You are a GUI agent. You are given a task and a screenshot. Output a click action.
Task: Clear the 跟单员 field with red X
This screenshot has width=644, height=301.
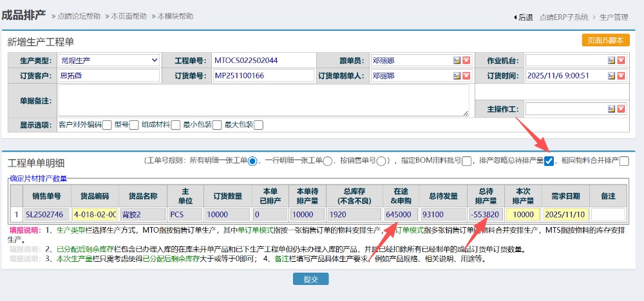(x=466, y=60)
